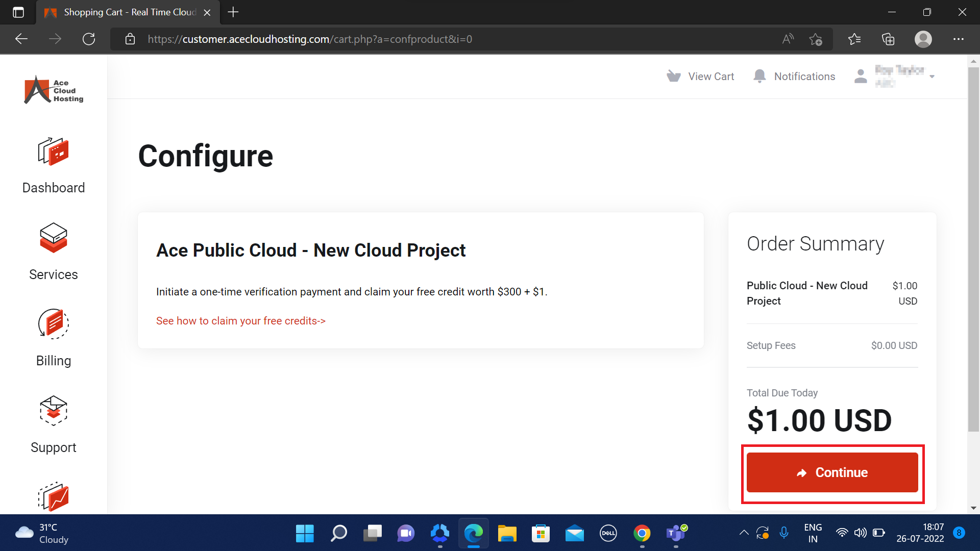Click the user profile avatar icon

coord(861,76)
